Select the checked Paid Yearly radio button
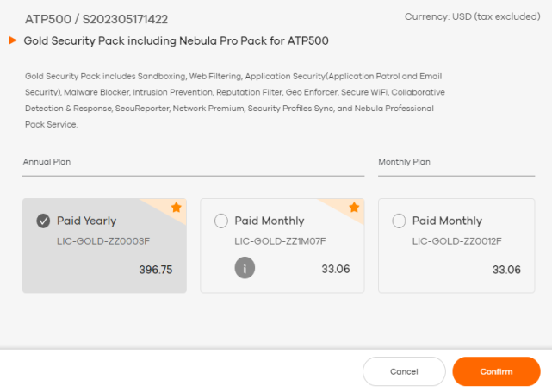Image resolution: width=552 pixels, height=392 pixels. tap(43, 221)
